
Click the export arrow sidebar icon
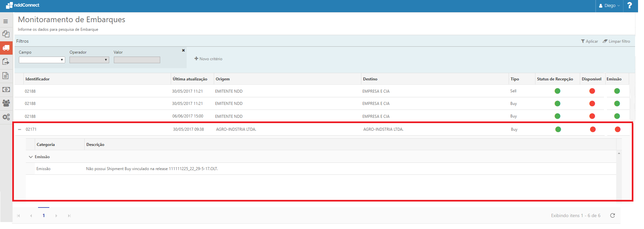[x=6, y=62]
